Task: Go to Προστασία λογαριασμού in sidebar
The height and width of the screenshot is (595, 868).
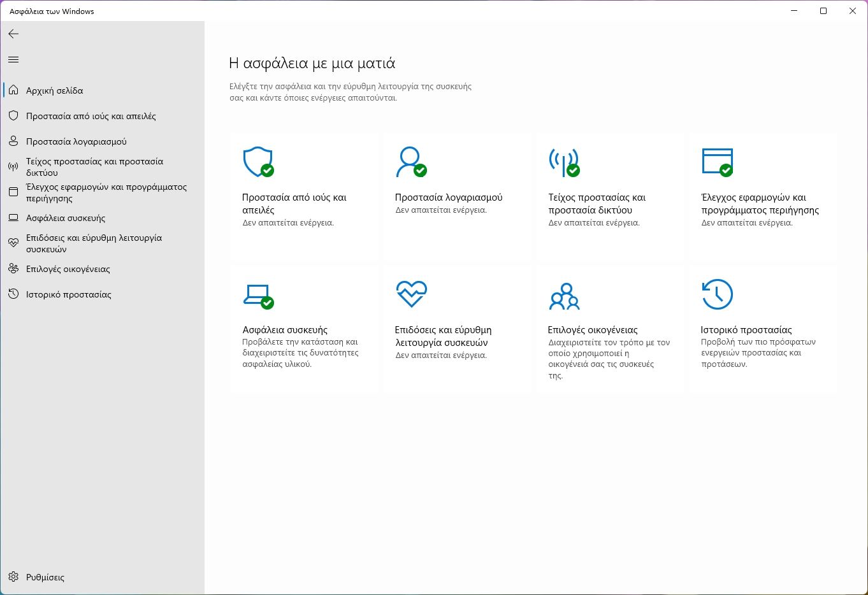Action: (x=76, y=141)
